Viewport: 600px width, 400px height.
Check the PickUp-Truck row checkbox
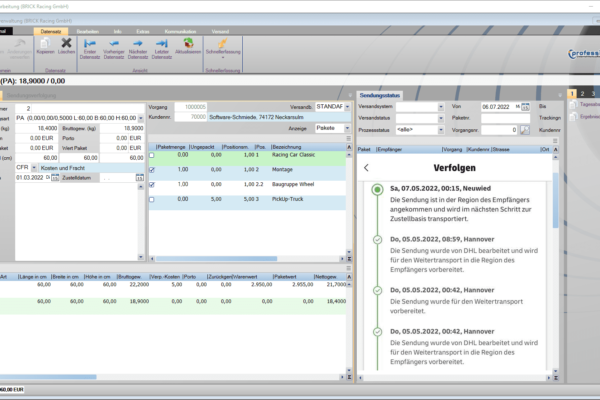(152, 198)
